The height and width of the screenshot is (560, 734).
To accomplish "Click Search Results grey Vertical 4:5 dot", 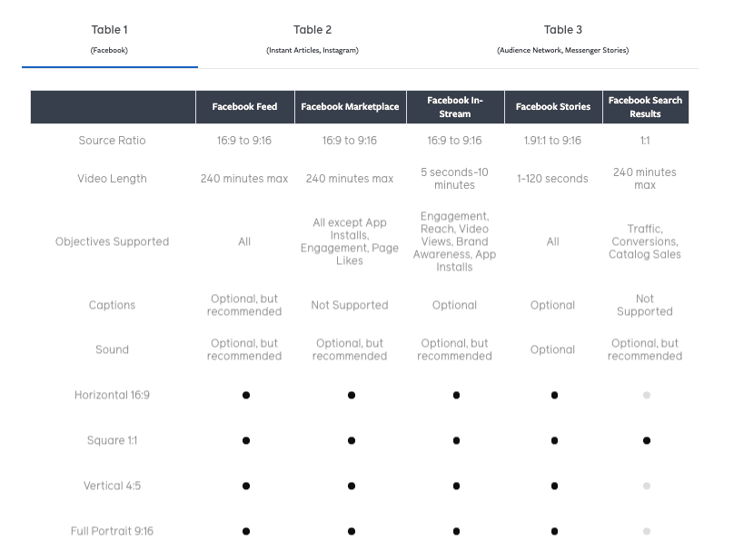I will coord(647,486).
